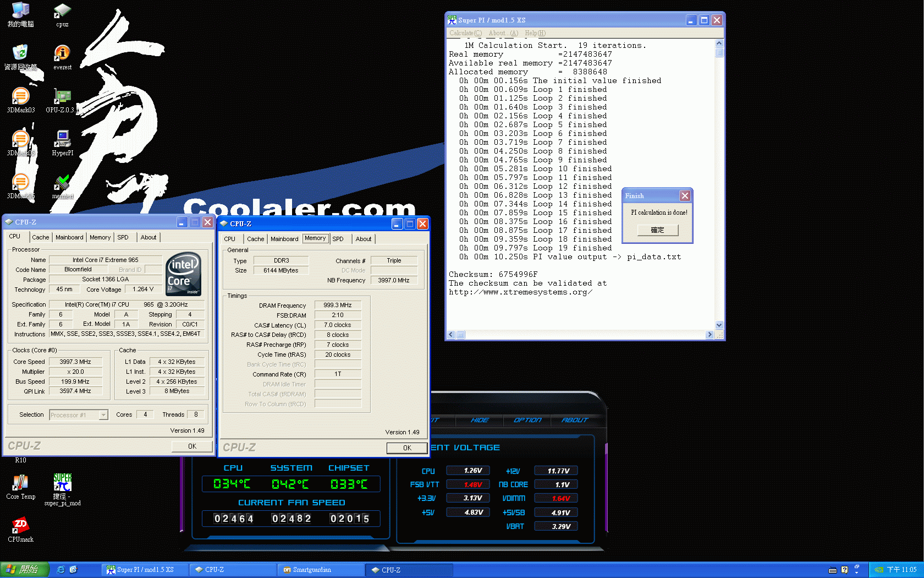
Task: Open My Computer desktop icon
Action: [x=20, y=15]
